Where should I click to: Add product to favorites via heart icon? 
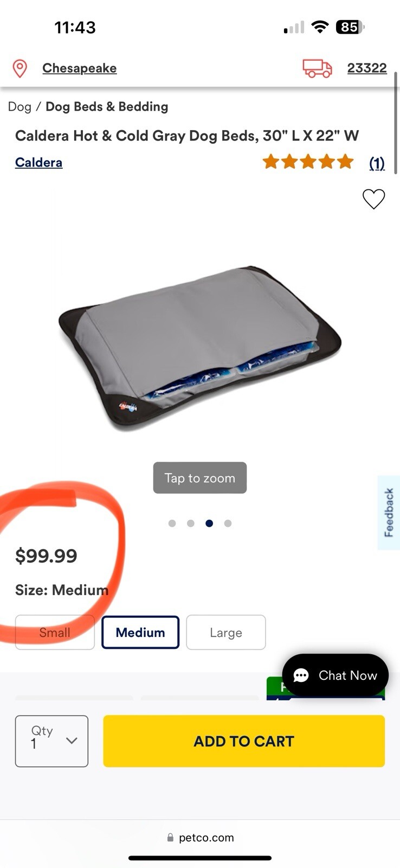click(373, 199)
